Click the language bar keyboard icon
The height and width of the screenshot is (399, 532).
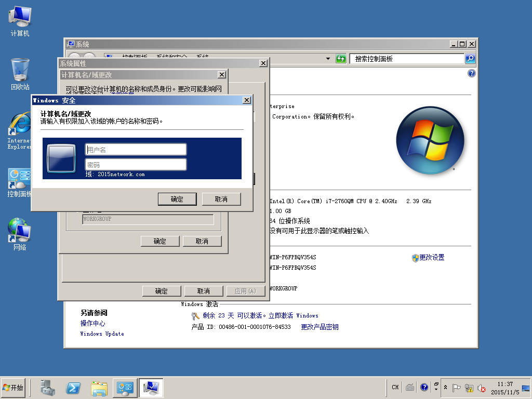point(410,387)
